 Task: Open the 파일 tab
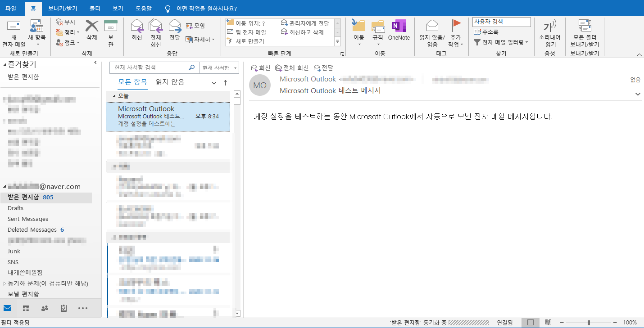click(10, 9)
